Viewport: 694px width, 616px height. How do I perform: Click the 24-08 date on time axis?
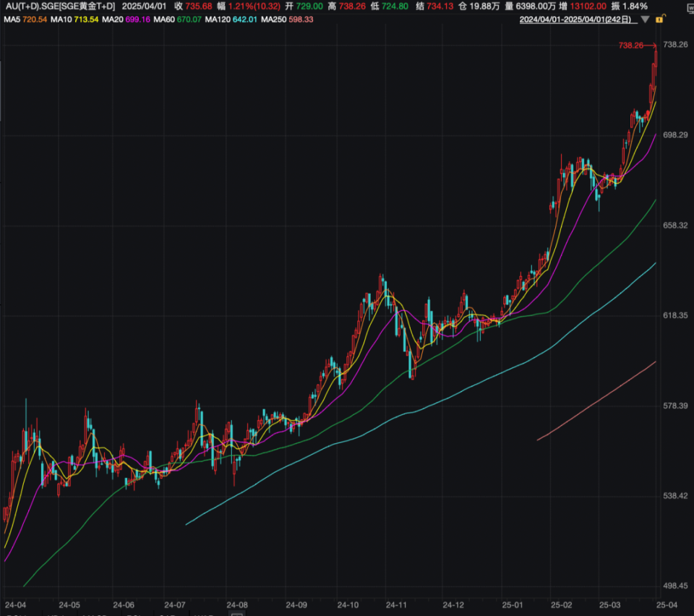pos(237,604)
